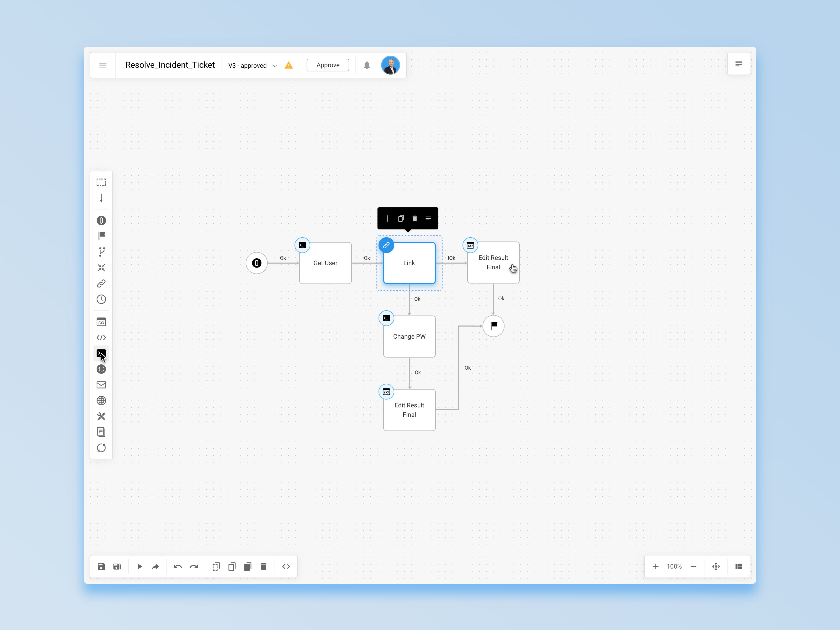
Task: Select the globe web request tool
Action: click(x=101, y=401)
